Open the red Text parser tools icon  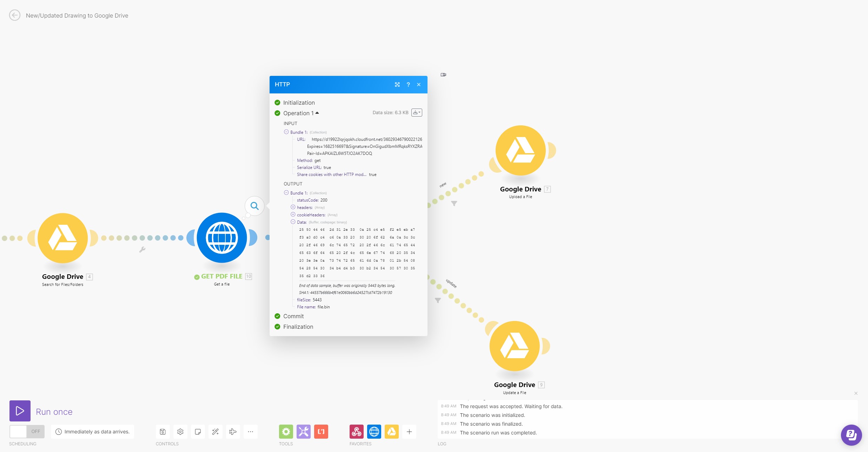321,432
